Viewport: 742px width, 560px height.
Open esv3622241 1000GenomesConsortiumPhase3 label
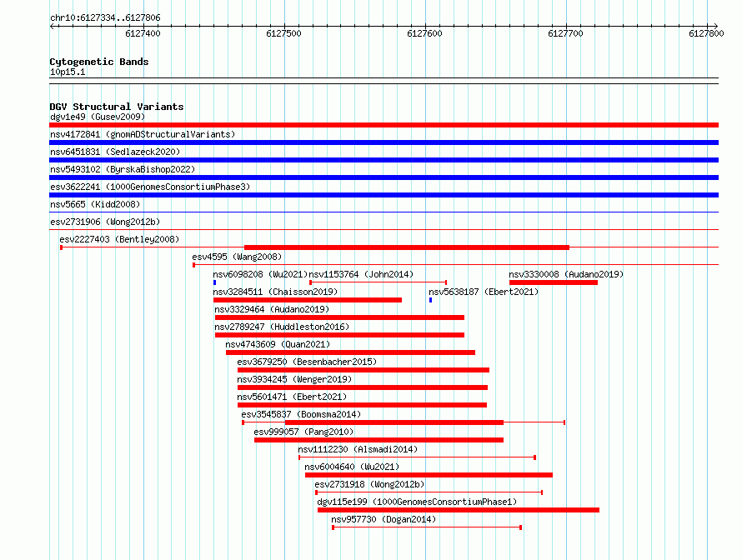pyautogui.click(x=150, y=187)
